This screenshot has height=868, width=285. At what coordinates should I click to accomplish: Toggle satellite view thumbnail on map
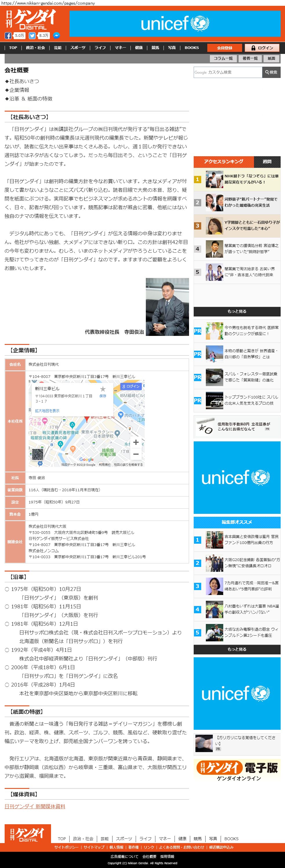coord(37,454)
